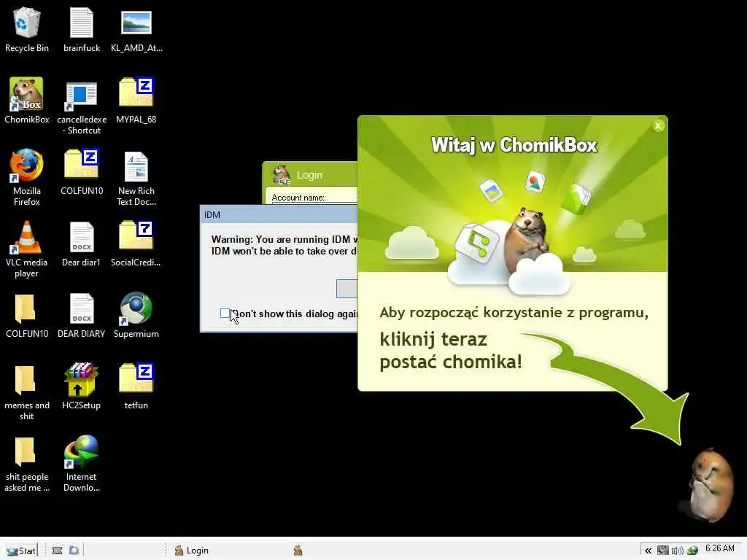
Task: Expand hidden tray icons with the chevron
Action: pyautogui.click(x=648, y=551)
